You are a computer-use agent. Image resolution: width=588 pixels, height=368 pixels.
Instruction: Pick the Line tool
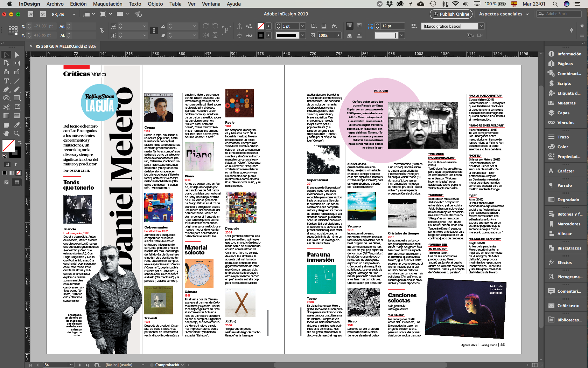pyautogui.click(x=17, y=81)
